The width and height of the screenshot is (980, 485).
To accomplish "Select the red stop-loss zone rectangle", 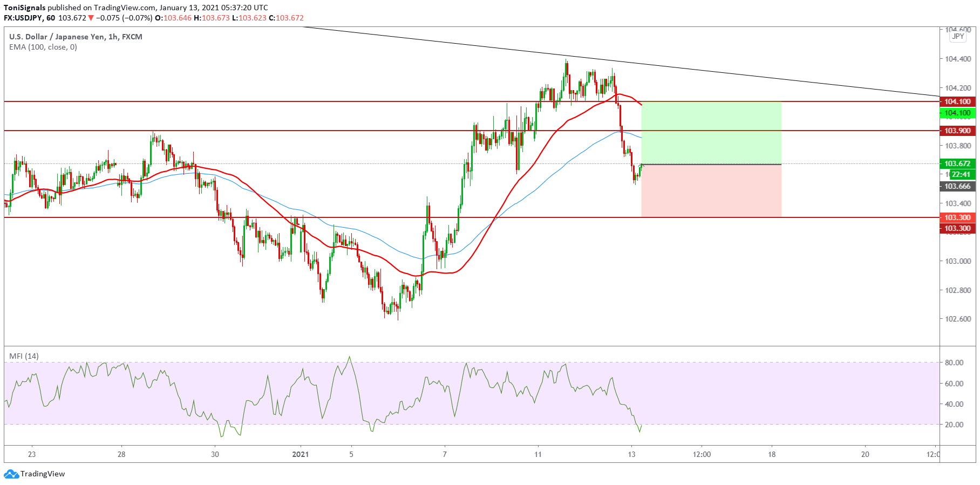I will pos(711,190).
